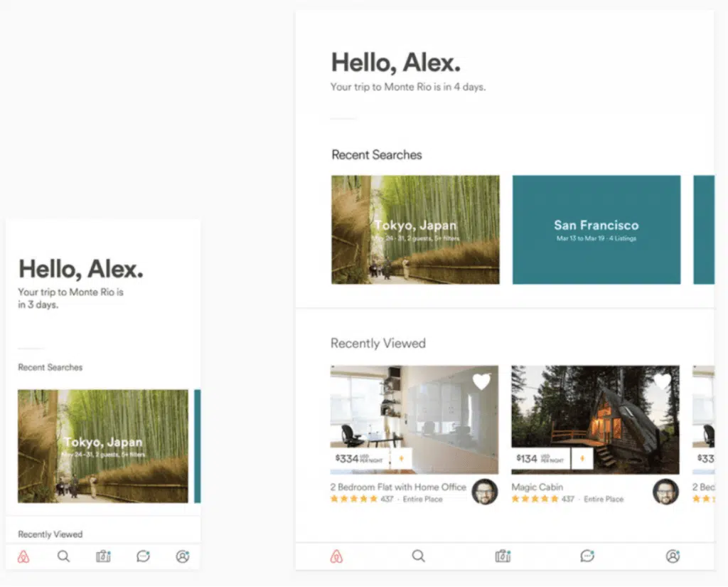Image resolution: width=728 pixels, height=587 pixels.
Task: Favorite the 2 Bedroom Flat with heart
Action: coord(481,381)
